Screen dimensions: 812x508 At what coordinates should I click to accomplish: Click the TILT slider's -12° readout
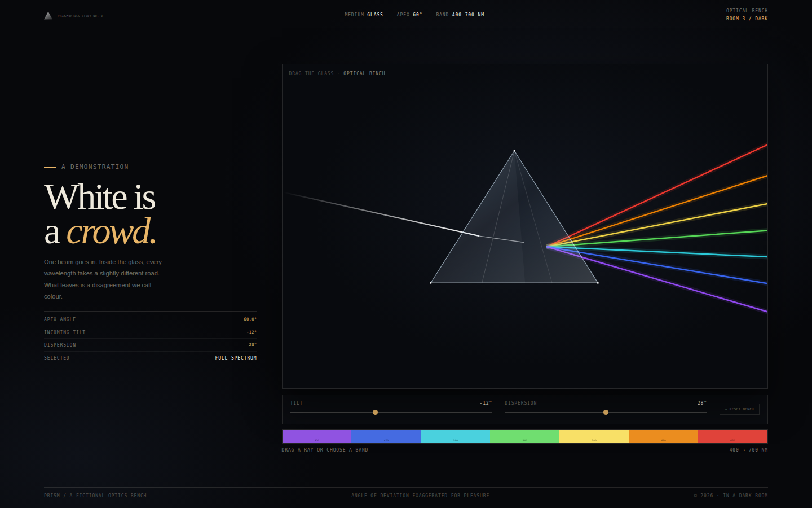(486, 403)
